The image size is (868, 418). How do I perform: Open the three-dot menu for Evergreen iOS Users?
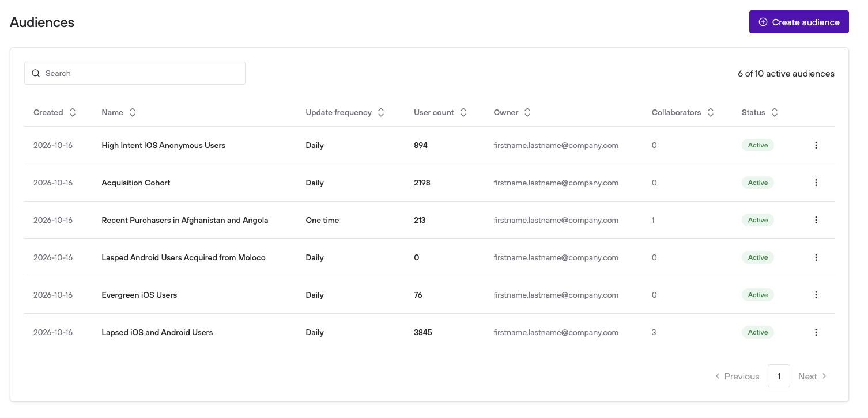[x=816, y=295]
